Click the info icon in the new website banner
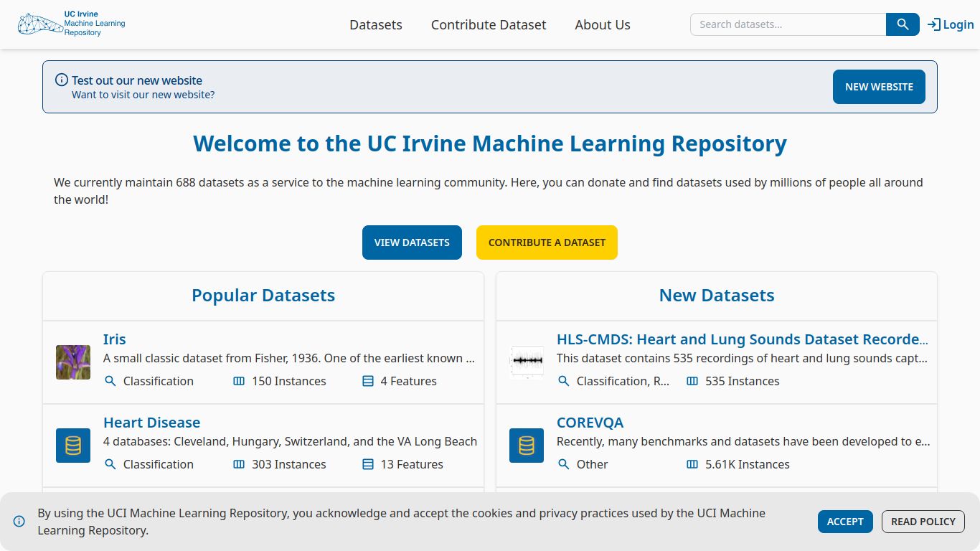980x551 pixels. [x=61, y=80]
